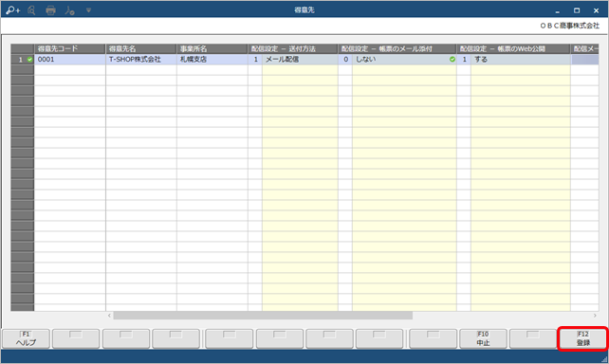Click the メール配信 cell
The image size is (609, 364).
[x=300, y=60]
